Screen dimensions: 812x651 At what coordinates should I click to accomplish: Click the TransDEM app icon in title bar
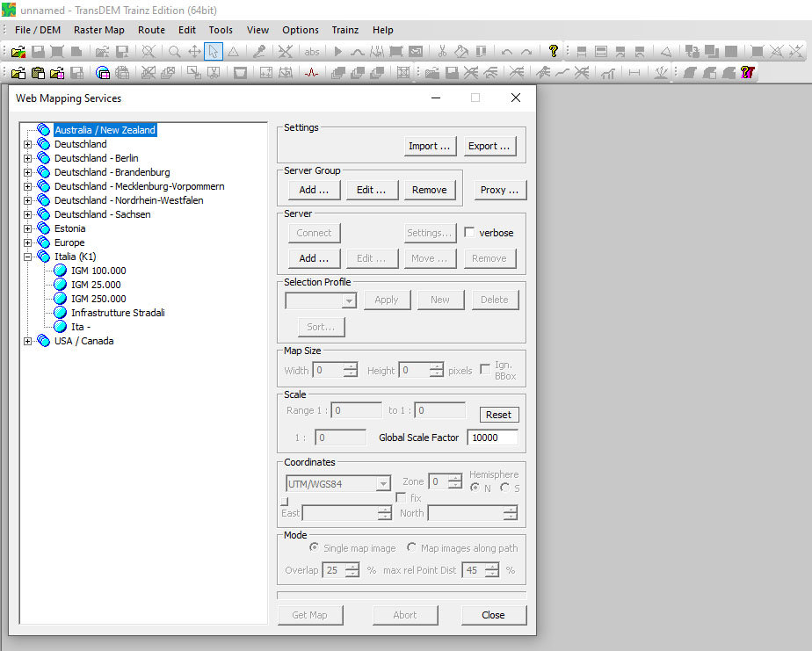click(9, 10)
